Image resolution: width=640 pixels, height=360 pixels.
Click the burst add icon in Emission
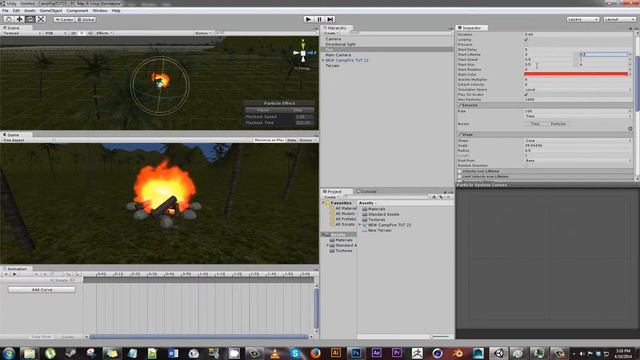630,129
